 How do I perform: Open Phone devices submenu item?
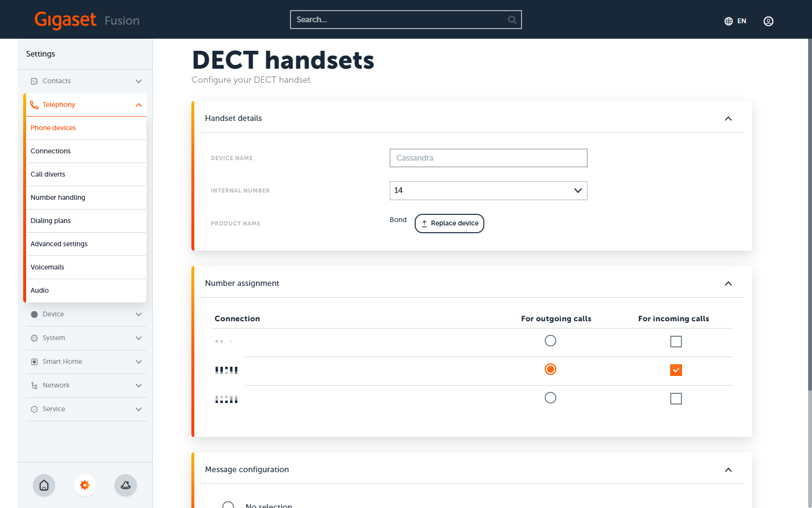pyautogui.click(x=86, y=128)
